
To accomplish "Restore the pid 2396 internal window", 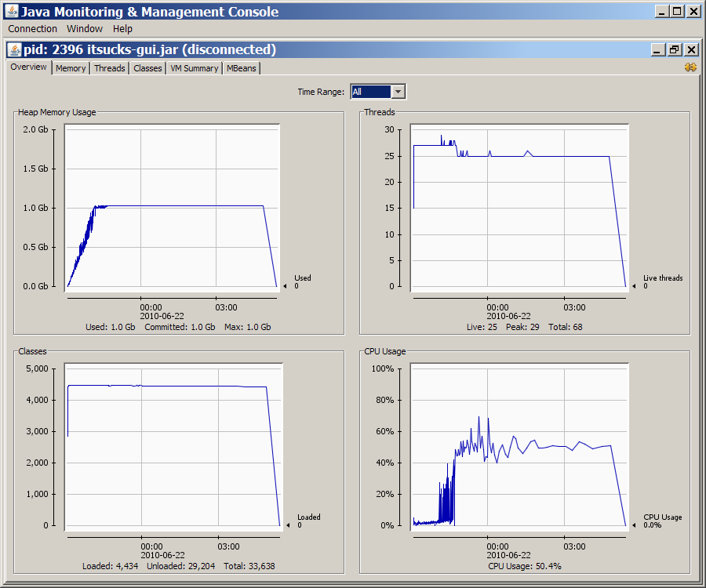I will click(674, 49).
